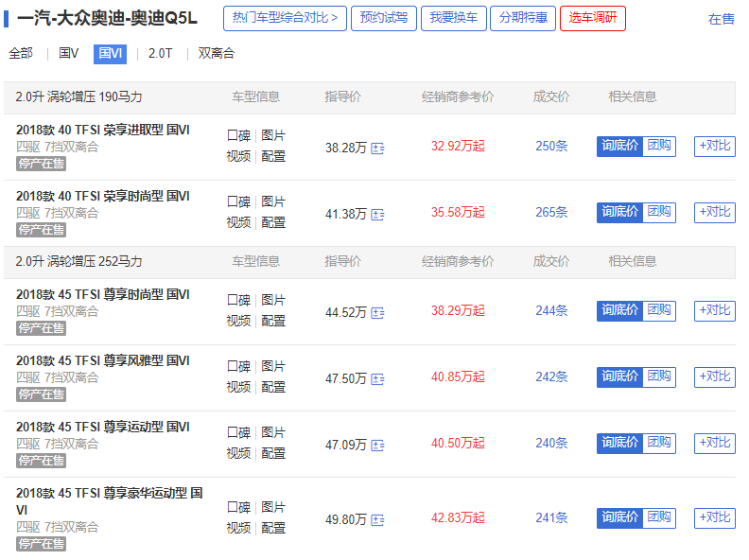
Task: Click the 一汽-大众奥迪-奥迪Q5L title
Action: point(107,19)
